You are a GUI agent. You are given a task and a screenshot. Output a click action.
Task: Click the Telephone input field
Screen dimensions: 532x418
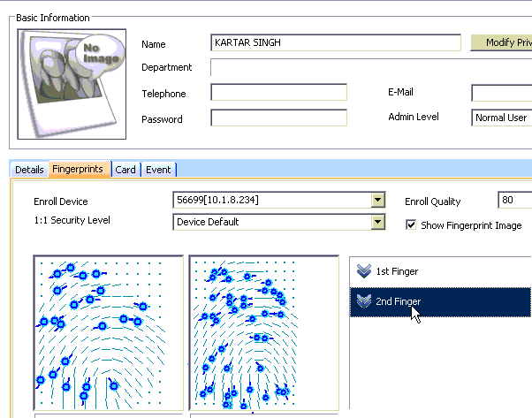278,93
